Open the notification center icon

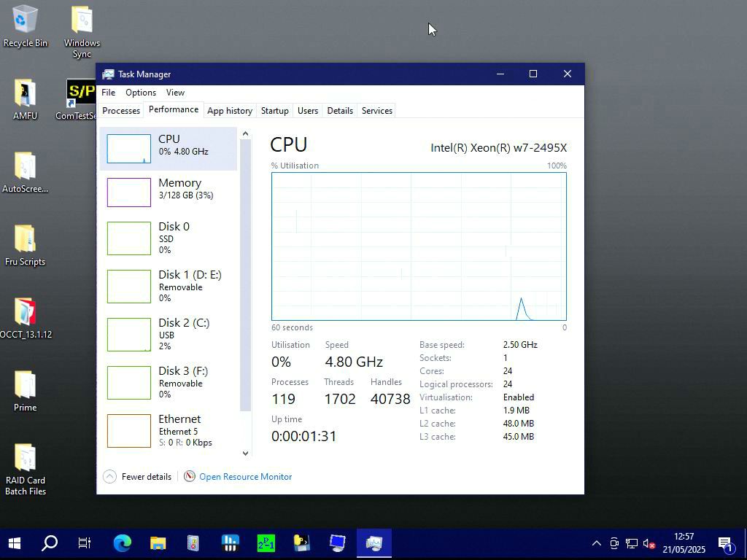726,543
